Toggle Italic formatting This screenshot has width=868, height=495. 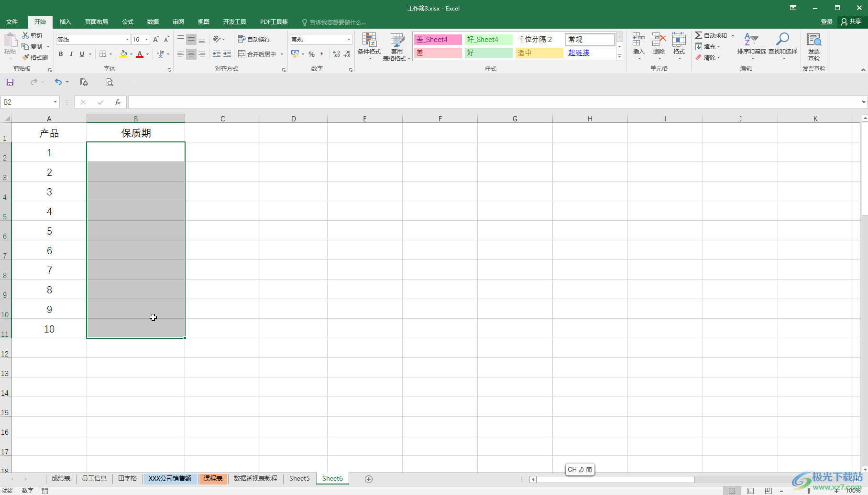71,54
